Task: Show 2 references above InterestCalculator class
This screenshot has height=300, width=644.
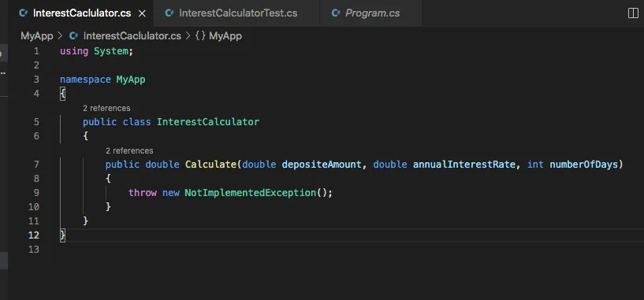Action: pos(106,108)
